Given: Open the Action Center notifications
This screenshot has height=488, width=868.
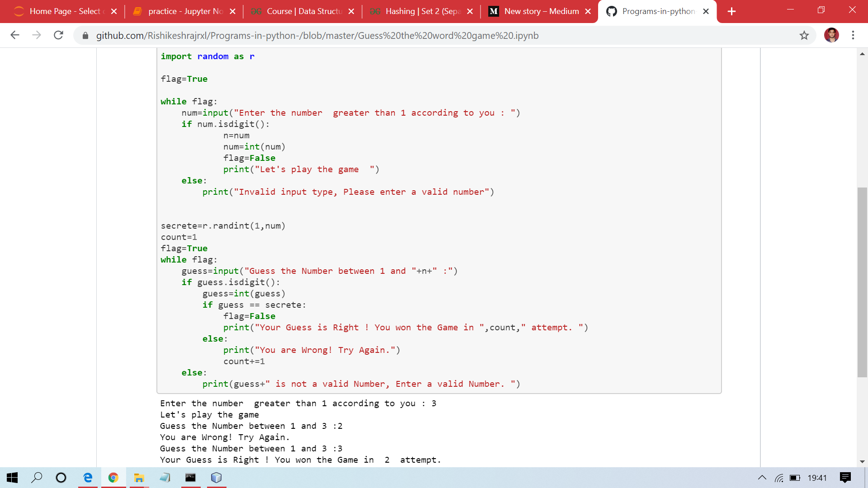Looking at the screenshot, I should point(845,478).
